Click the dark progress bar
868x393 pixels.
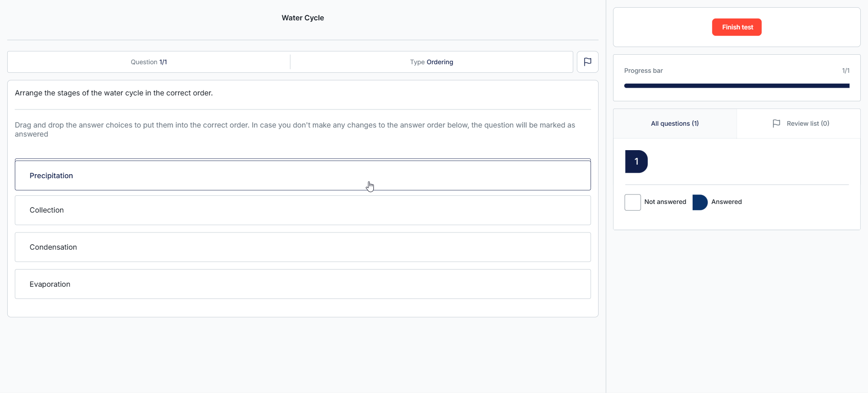point(736,85)
